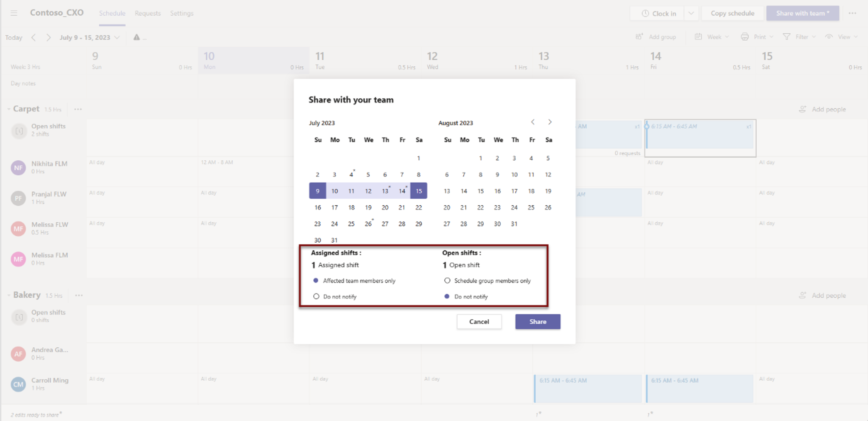Click the Share button in the dialog
This screenshot has height=421, width=868.
pos(537,322)
